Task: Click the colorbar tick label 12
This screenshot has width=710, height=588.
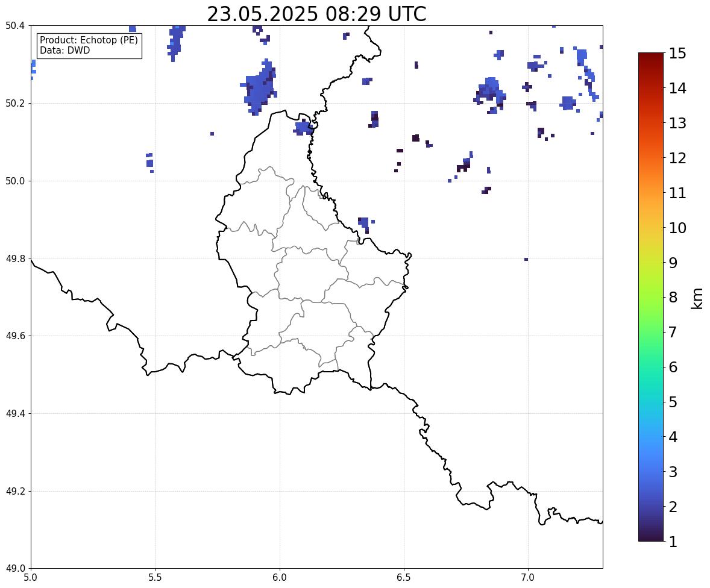Action: pyautogui.click(x=677, y=158)
